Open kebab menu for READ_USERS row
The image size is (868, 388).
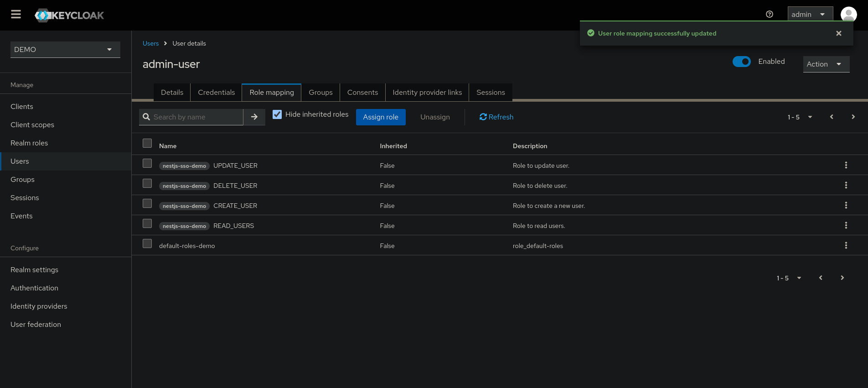tap(846, 225)
